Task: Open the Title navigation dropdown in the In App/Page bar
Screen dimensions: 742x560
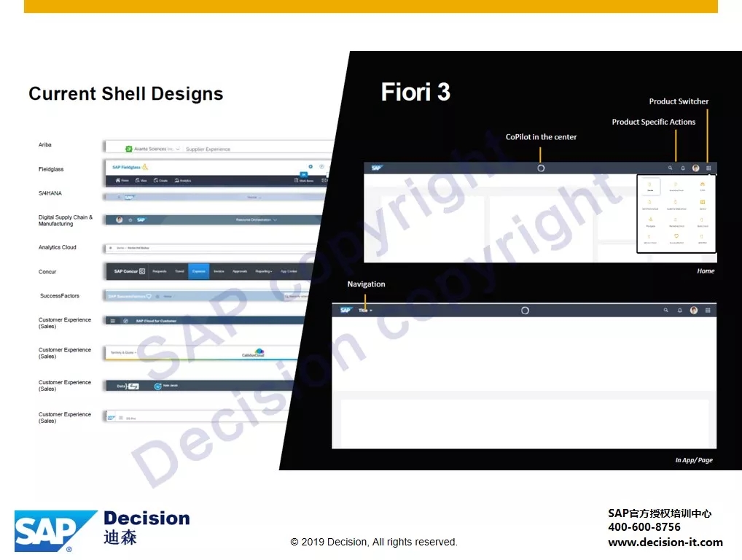Action: pyautogui.click(x=365, y=311)
